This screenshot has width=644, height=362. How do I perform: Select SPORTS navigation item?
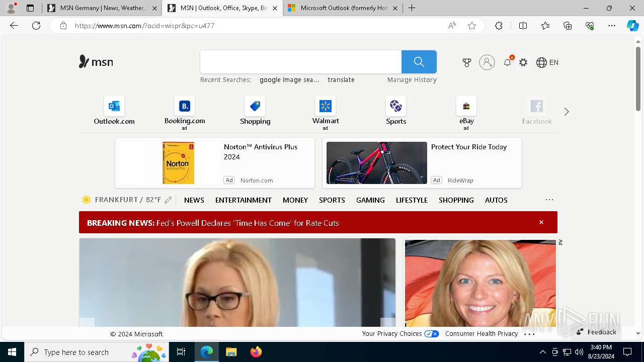coord(332,200)
